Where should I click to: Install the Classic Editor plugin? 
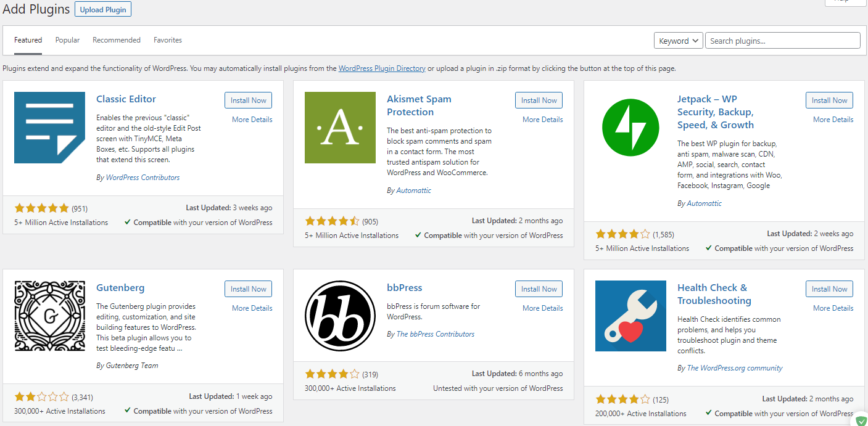coord(249,100)
